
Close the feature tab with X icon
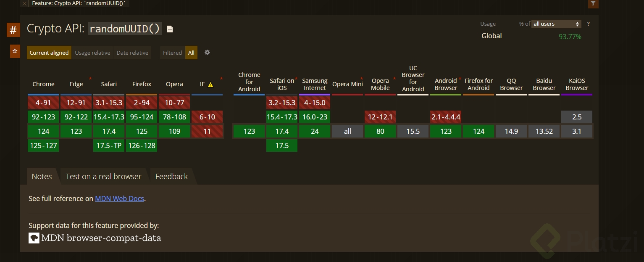click(24, 3)
